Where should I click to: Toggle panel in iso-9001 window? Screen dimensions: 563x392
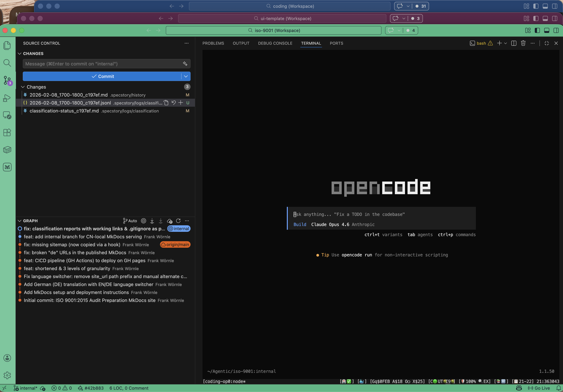pos(547,30)
